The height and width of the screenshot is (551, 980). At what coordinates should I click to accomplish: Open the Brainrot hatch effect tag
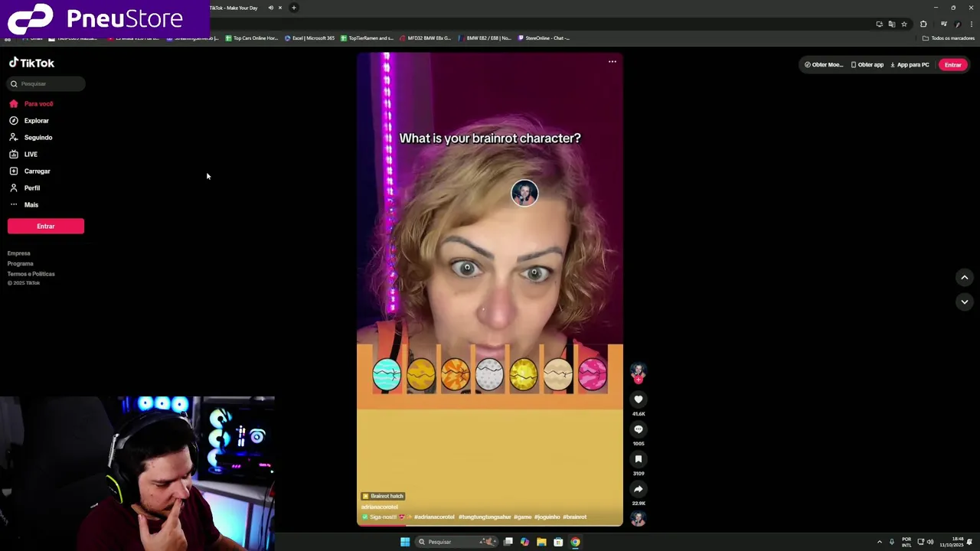pos(383,496)
